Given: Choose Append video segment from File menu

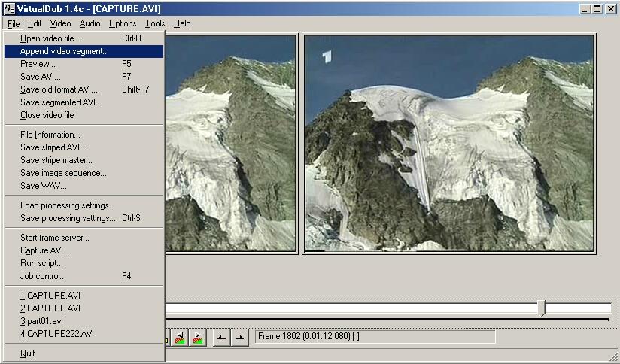Looking at the screenshot, I should click(65, 51).
